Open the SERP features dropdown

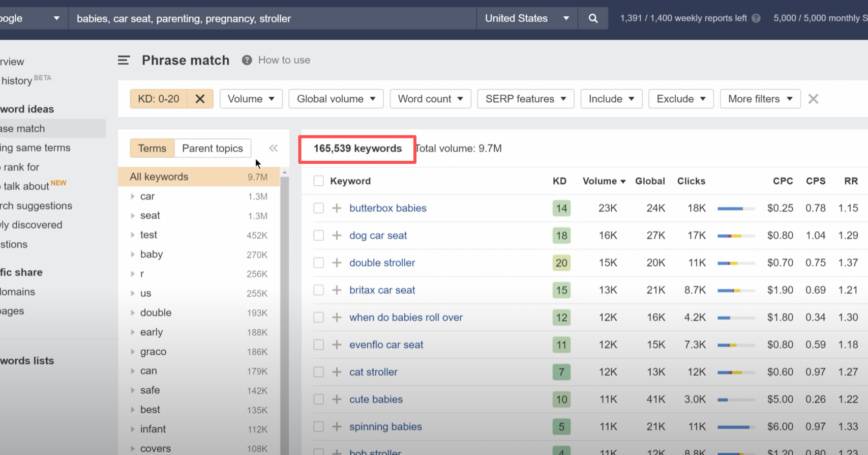click(526, 99)
